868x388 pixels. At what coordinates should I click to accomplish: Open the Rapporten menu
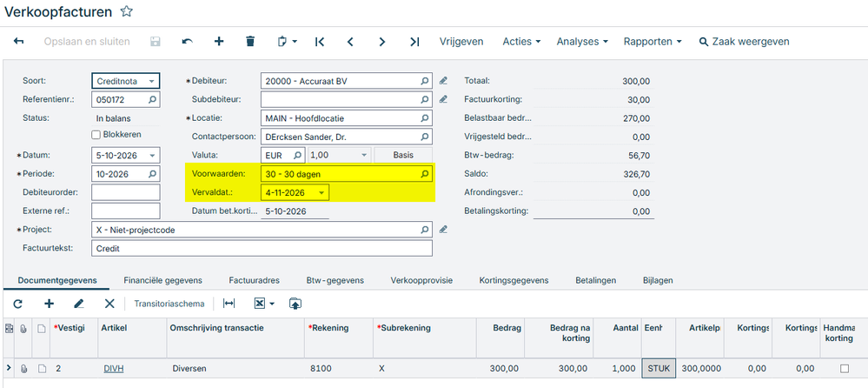[653, 42]
